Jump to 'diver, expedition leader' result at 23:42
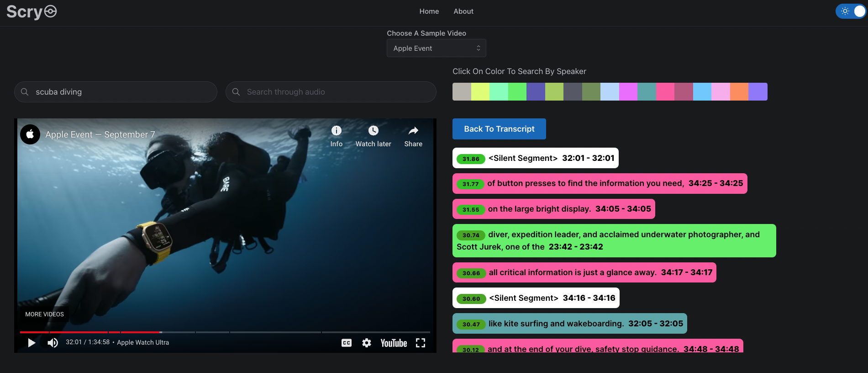The image size is (868, 373). [x=614, y=240]
